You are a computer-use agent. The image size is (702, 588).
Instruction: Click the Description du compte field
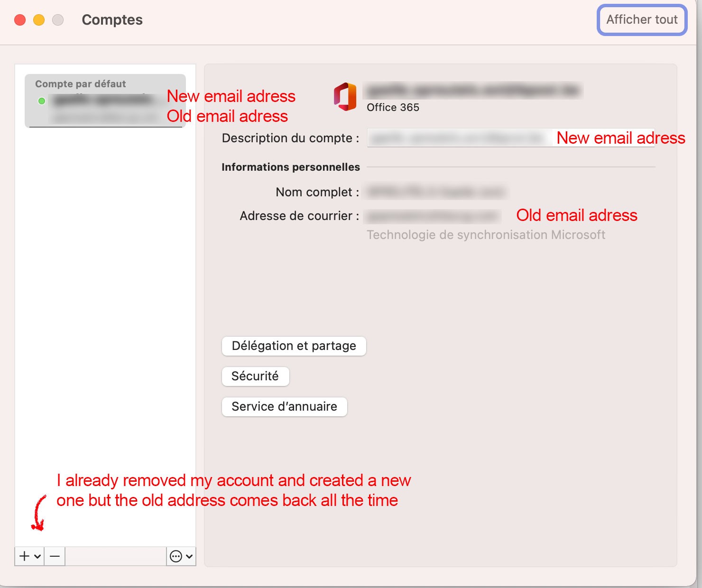pyautogui.click(x=511, y=138)
